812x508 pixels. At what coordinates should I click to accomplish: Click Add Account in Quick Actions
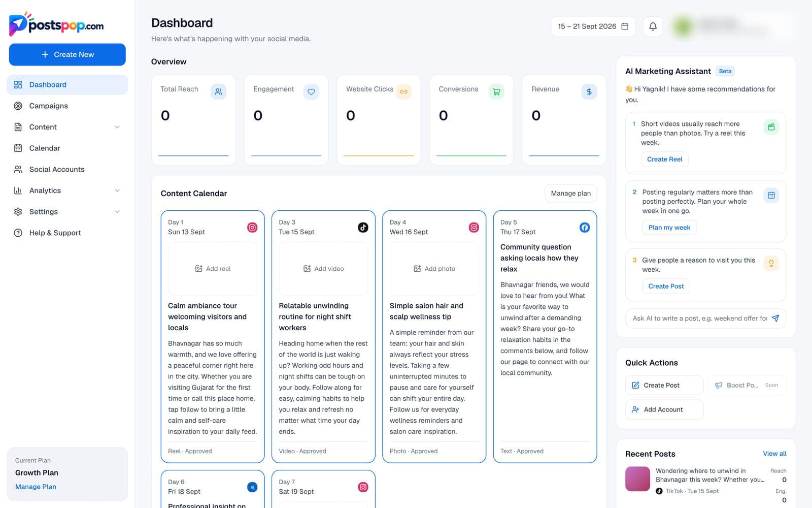point(664,409)
